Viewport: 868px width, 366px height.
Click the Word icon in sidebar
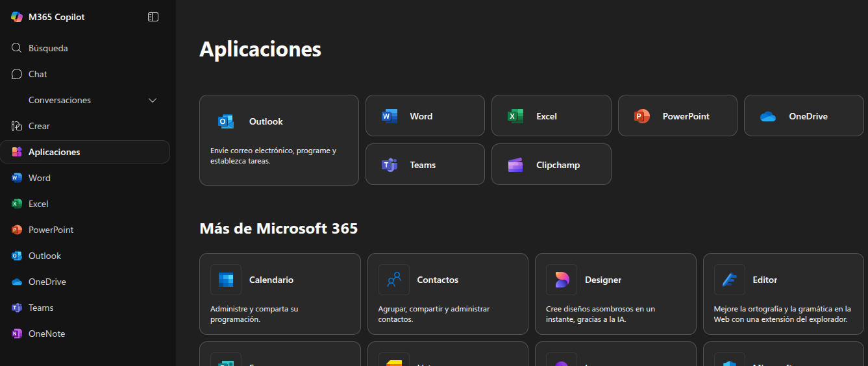coord(17,178)
